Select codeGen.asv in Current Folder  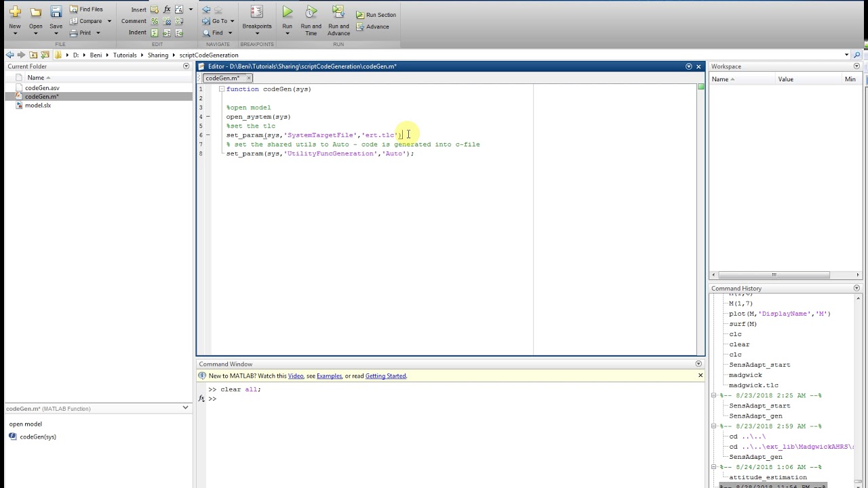(42, 88)
